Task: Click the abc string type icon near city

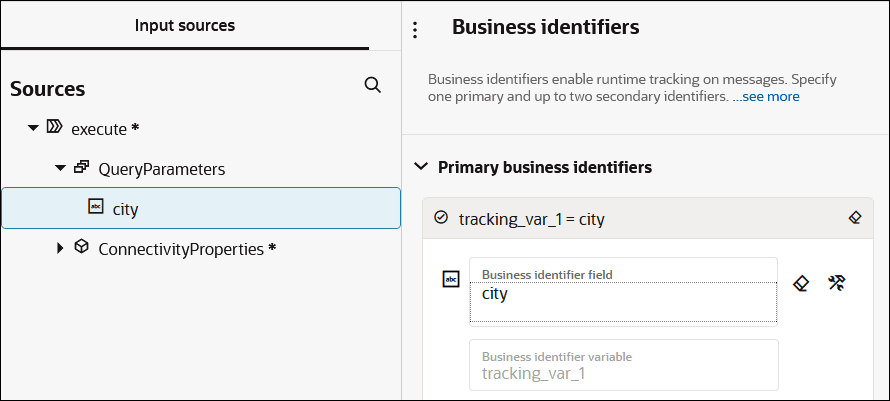Action: click(x=96, y=207)
